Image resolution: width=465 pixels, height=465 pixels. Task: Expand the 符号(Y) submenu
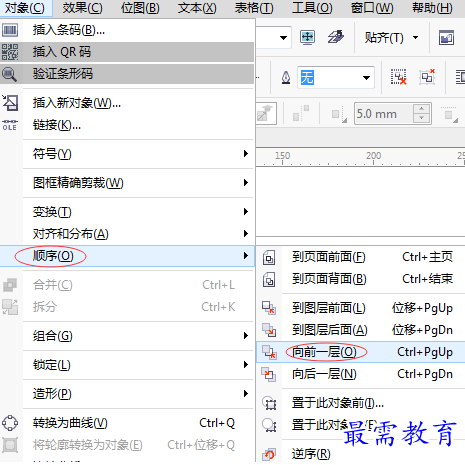(x=127, y=154)
